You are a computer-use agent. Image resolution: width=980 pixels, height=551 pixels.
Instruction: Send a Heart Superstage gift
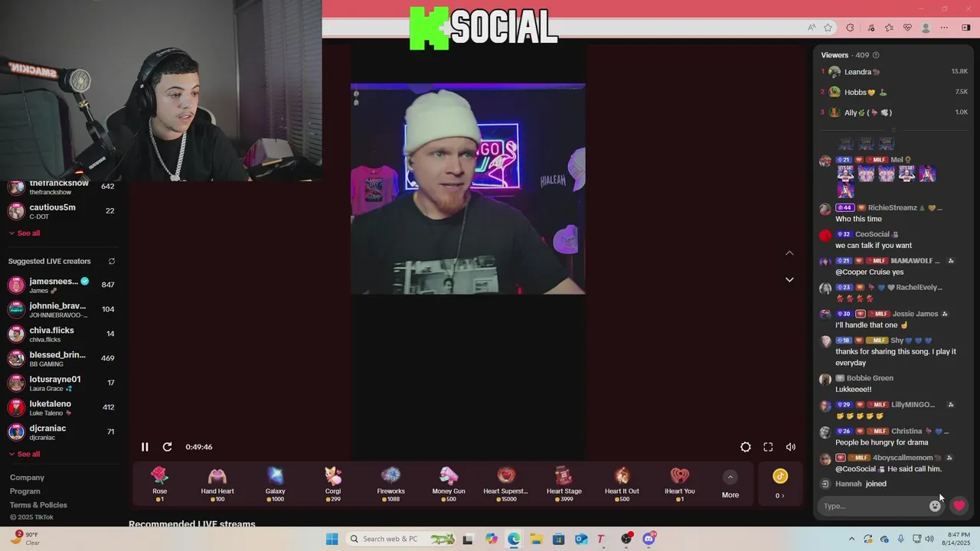[506, 484]
